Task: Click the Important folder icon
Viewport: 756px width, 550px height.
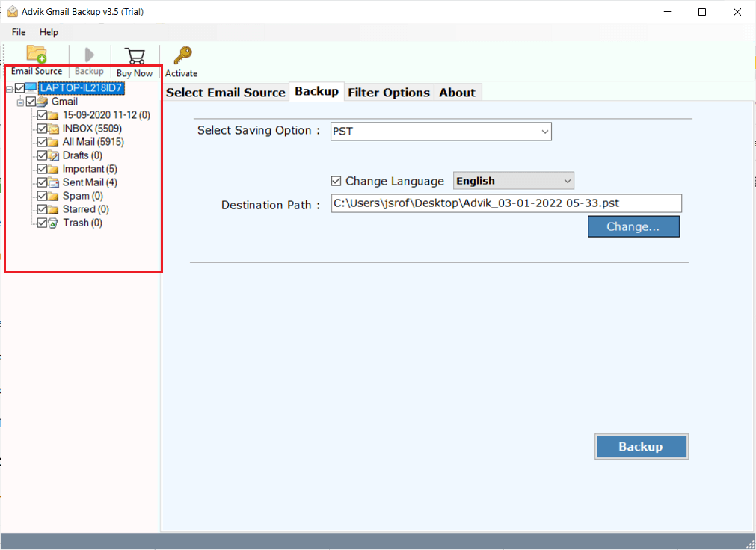Action: (x=53, y=169)
